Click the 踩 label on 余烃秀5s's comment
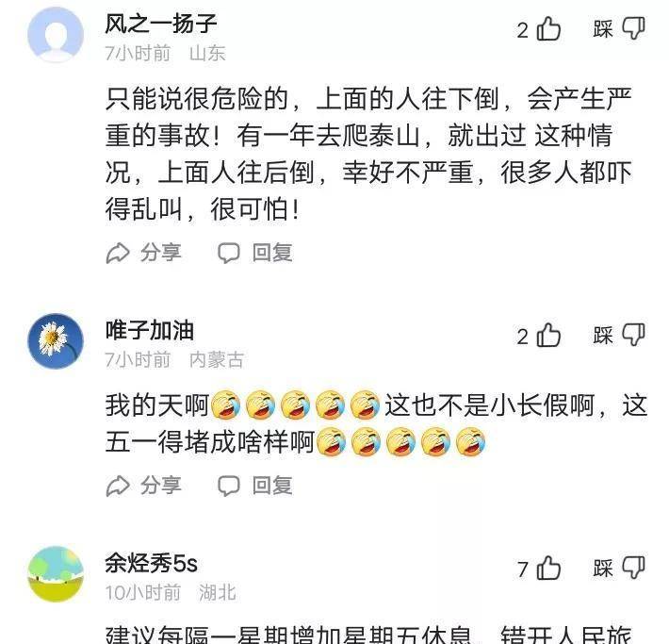The image size is (669, 644). pos(603,568)
